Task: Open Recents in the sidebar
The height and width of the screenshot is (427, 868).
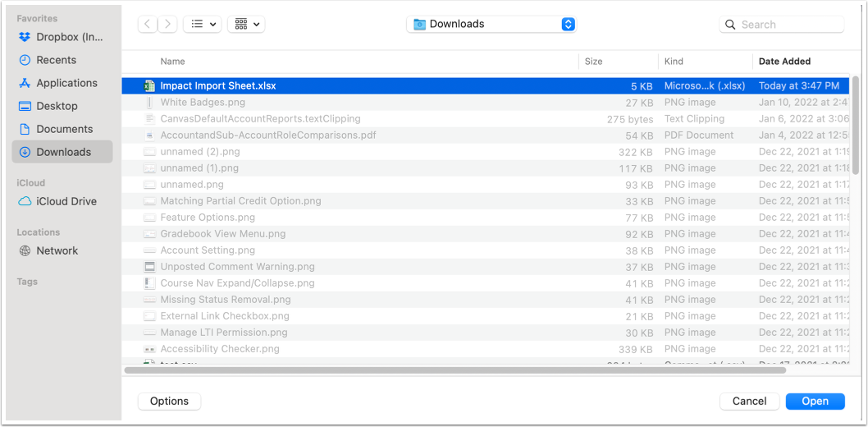Action: pos(62,60)
